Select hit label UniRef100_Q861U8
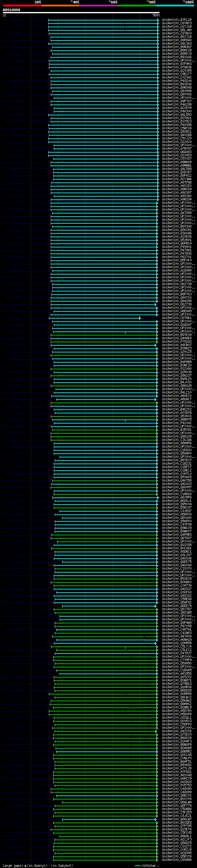Viewport: 197px width, 868px height. coord(177,386)
